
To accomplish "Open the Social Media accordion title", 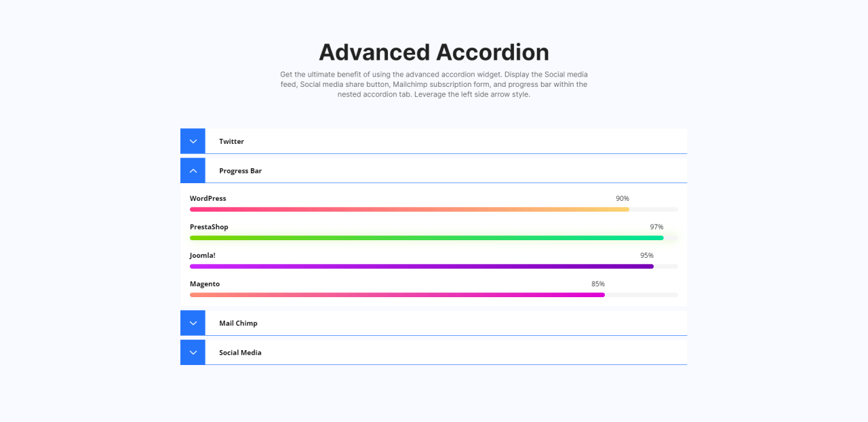I will pos(240,353).
